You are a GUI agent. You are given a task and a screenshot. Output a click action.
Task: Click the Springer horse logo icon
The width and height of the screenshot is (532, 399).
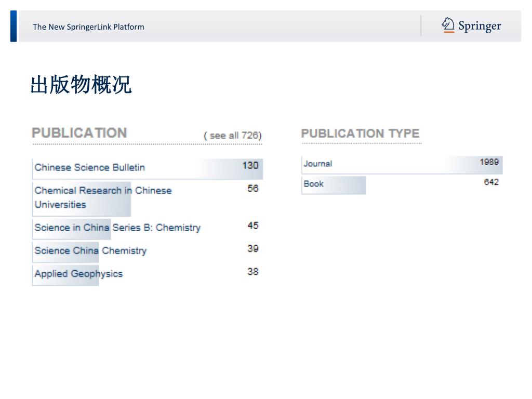tap(448, 25)
